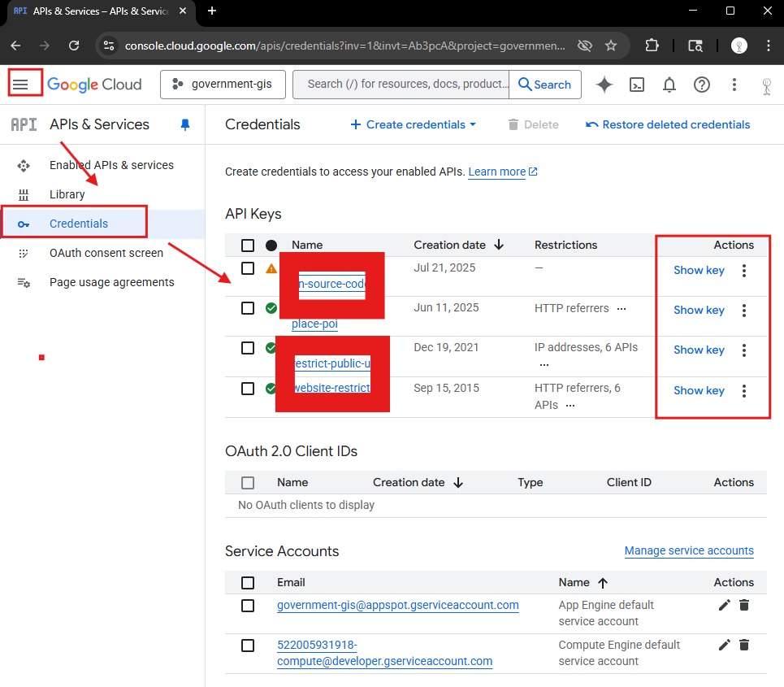Image resolution: width=784 pixels, height=687 pixels.
Task: Sort OAuth clients by Creation date
Action: 418,482
